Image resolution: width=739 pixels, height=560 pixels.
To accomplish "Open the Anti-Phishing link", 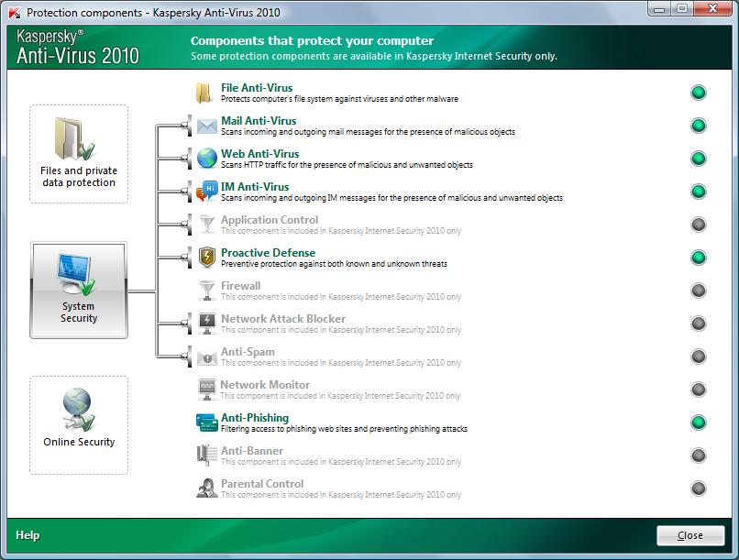I will pos(255,417).
